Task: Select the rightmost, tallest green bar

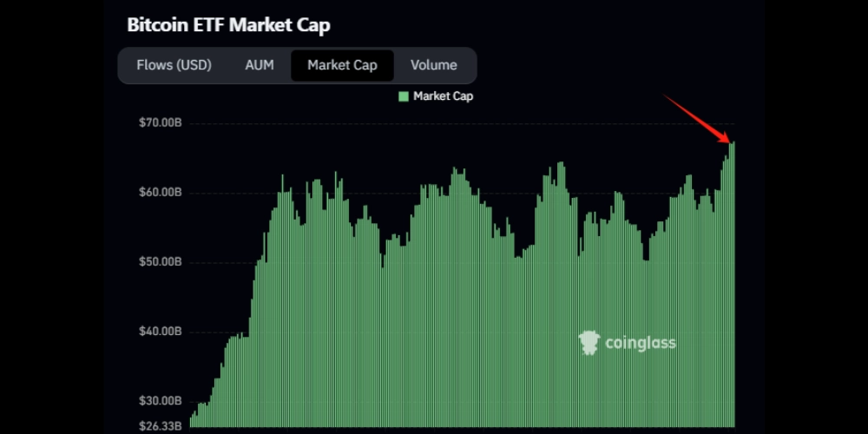Action: pos(733,286)
